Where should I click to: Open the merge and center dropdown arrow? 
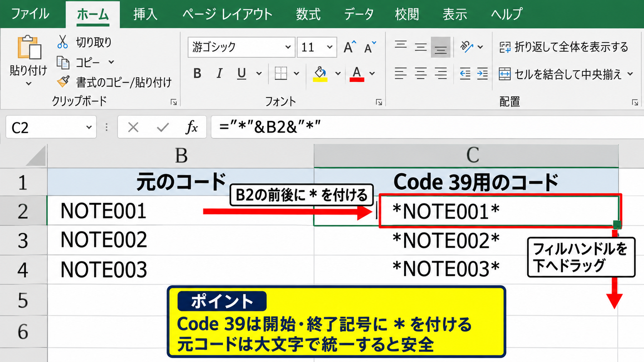tap(630, 73)
